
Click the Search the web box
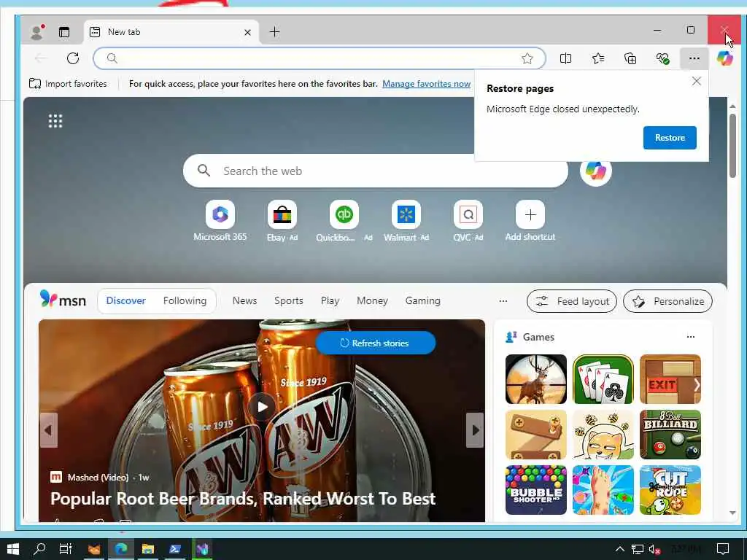coord(376,171)
